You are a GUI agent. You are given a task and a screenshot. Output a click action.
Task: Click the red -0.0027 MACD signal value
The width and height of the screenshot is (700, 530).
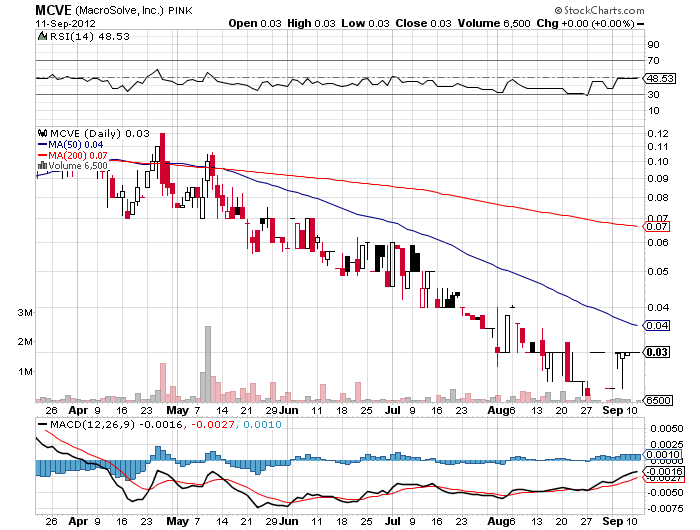pyautogui.click(x=212, y=424)
